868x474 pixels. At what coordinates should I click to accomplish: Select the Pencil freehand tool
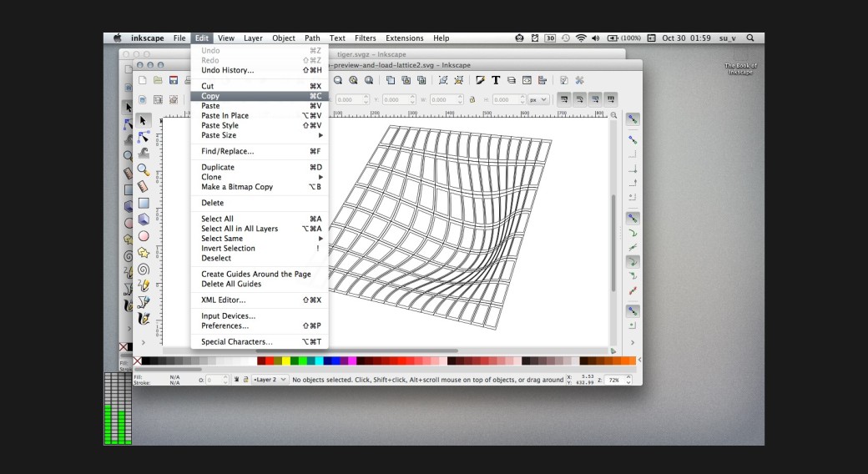tap(144, 285)
